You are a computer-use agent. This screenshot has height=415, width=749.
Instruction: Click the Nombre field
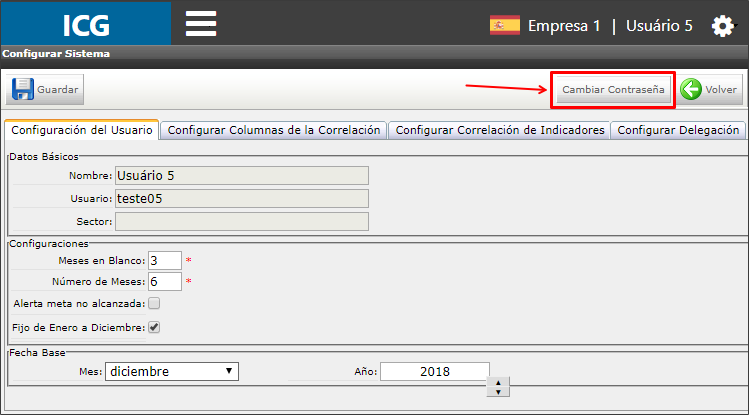pyautogui.click(x=242, y=175)
